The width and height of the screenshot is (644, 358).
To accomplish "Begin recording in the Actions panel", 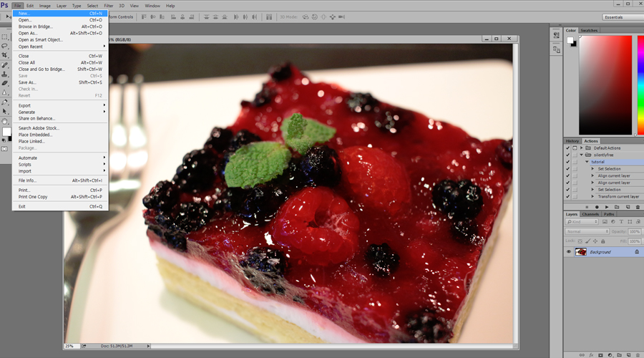I will 597,207.
